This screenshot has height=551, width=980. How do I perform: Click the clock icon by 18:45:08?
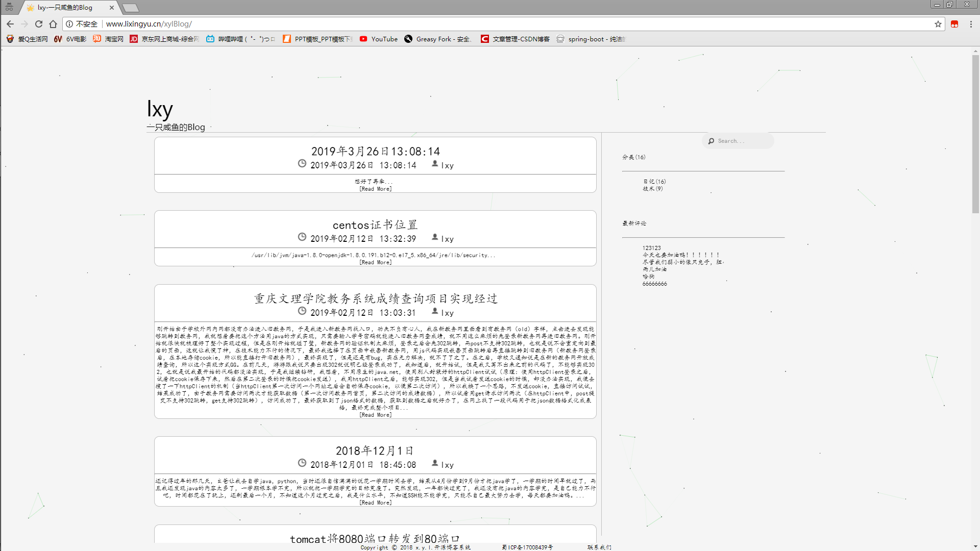click(x=302, y=463)
